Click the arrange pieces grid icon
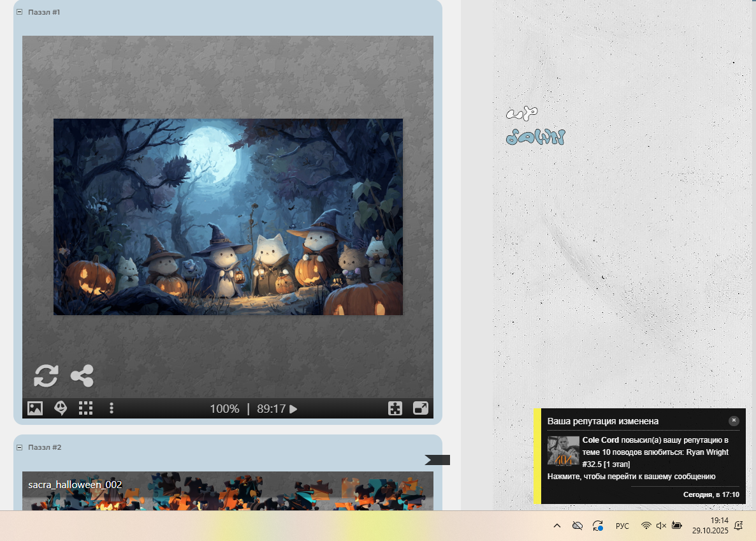 (x=85, y=408)
